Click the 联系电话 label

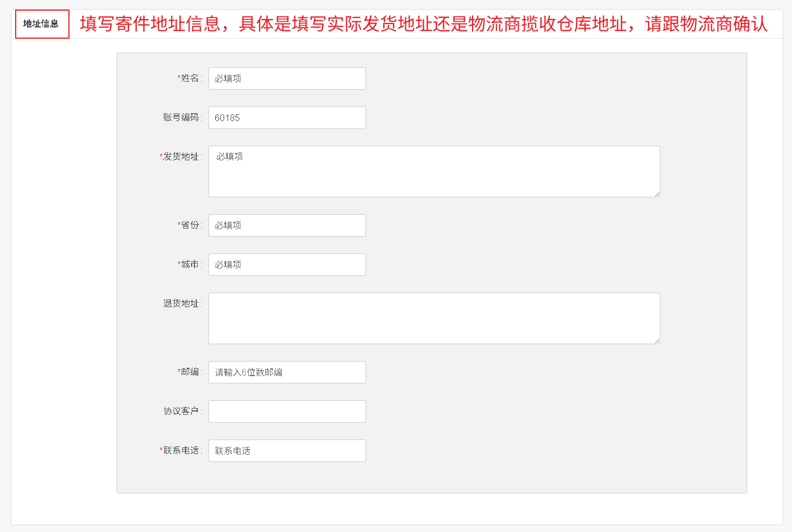[181, 451]
